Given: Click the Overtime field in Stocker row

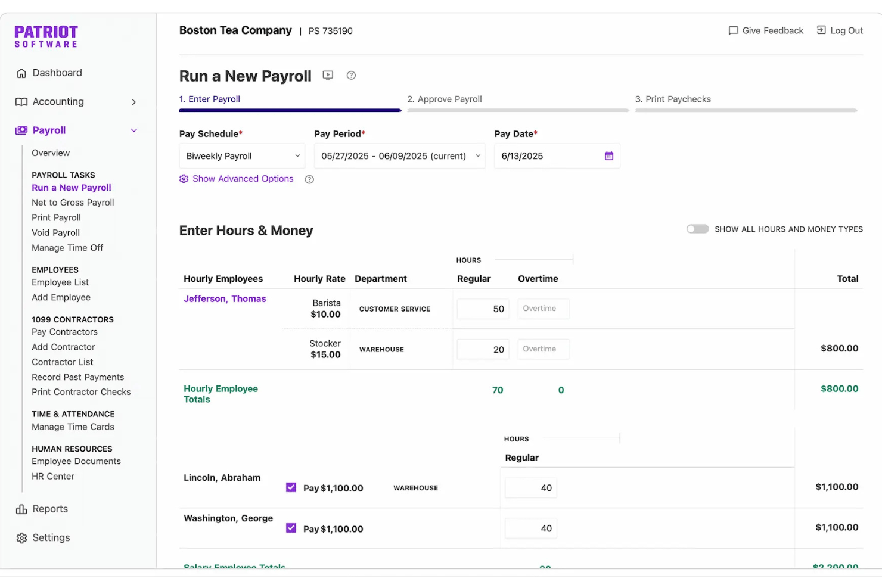Looking at the screenshot, I should coord(543,349).
